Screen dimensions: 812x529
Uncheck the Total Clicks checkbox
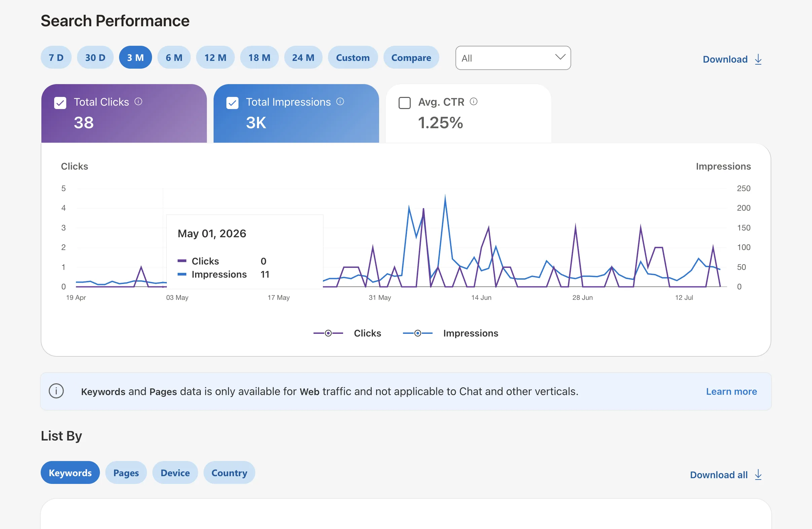[61, 103]
